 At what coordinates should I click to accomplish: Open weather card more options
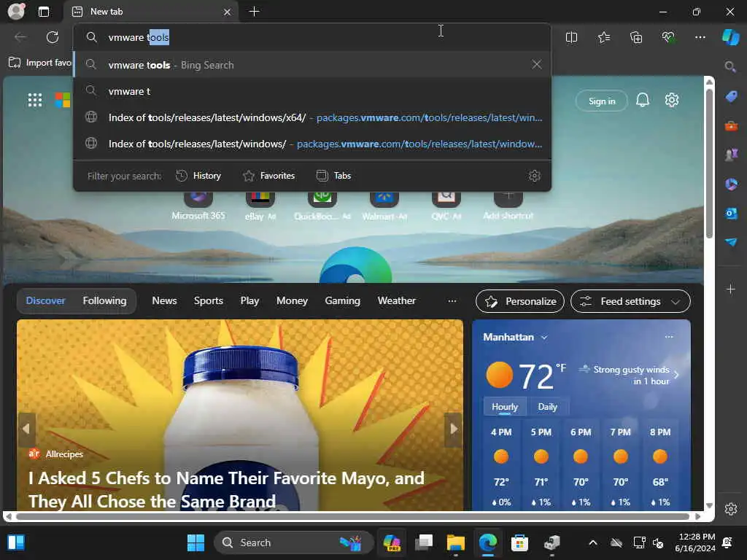[669, 337]
